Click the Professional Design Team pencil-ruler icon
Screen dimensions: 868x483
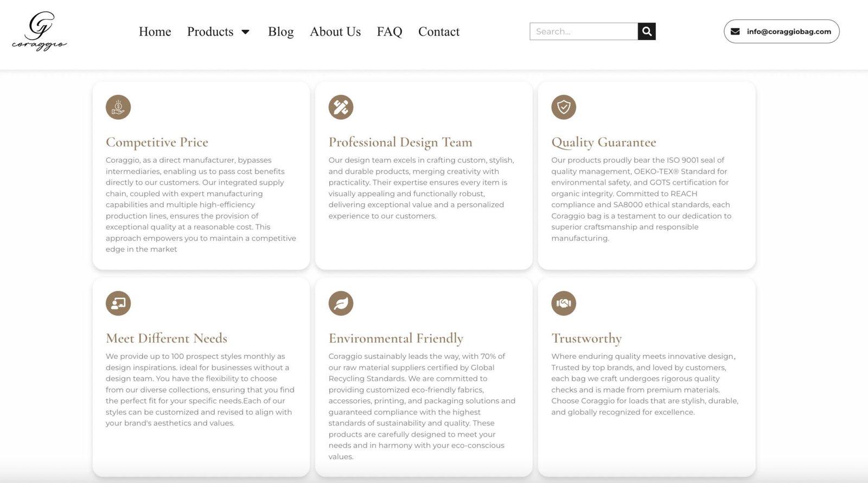click(341, 107)
